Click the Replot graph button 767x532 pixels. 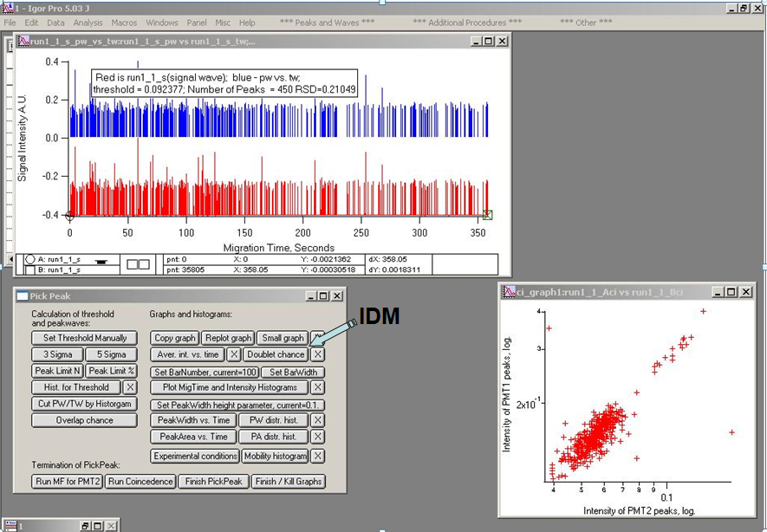click(229, 338)
